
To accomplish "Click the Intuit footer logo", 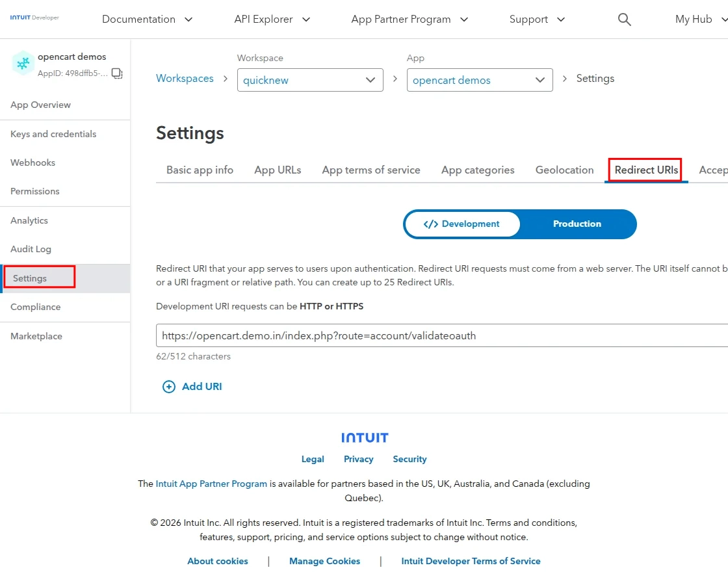I will point(365,438).
